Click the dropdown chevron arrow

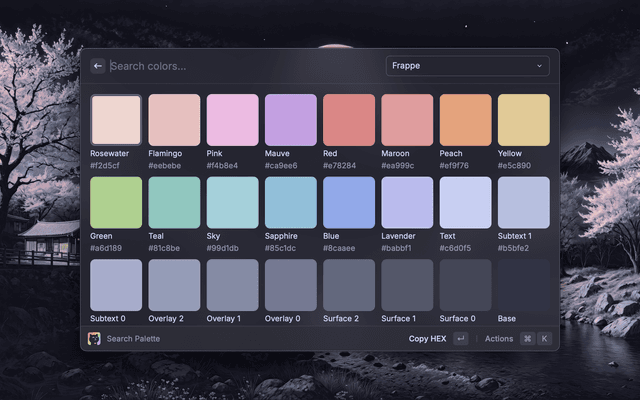540,66
